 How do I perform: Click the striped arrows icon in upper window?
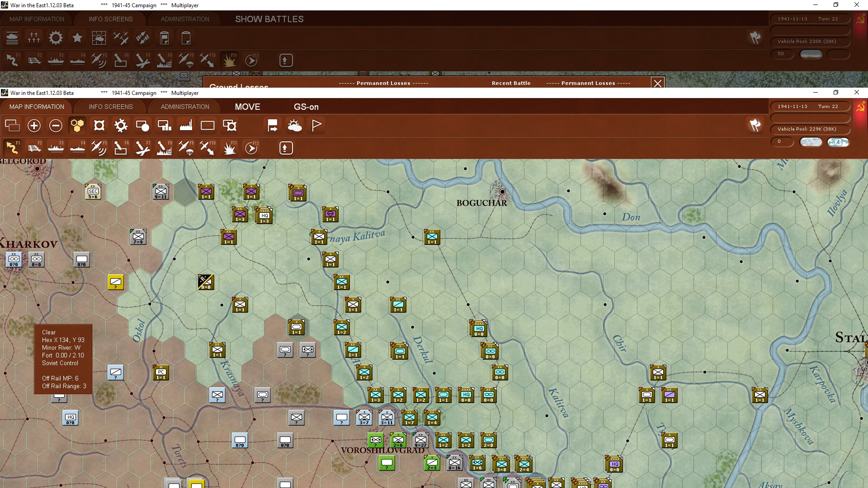[x=142, y=38]
